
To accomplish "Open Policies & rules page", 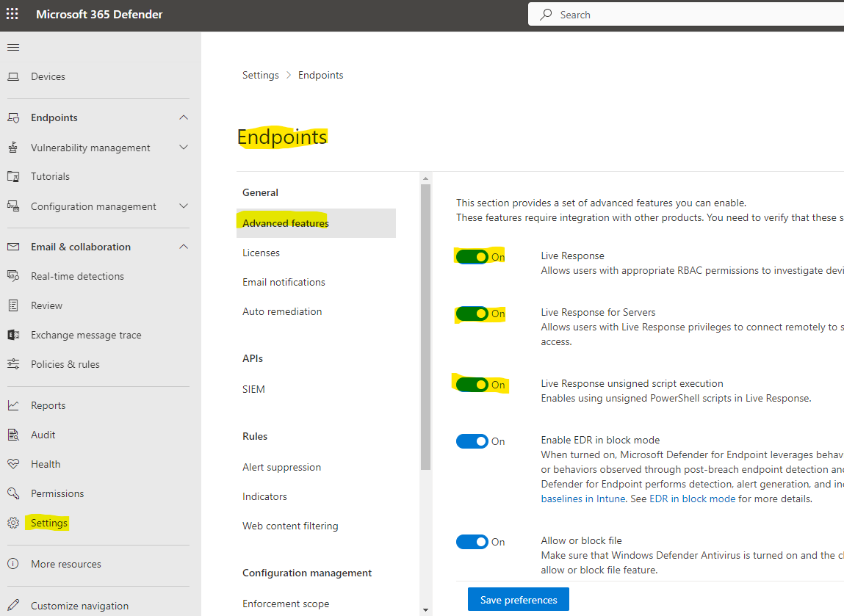I will (x=65, y=364).
